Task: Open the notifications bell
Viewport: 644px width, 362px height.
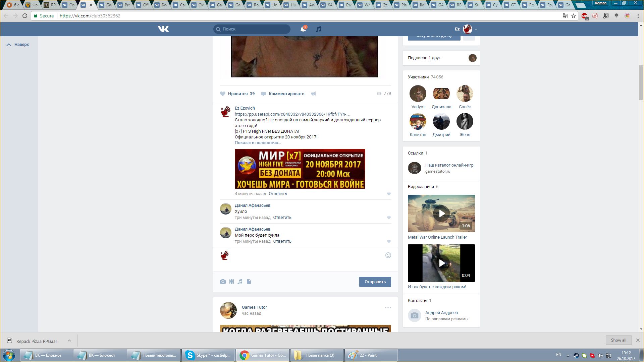Action: (303, 29)
